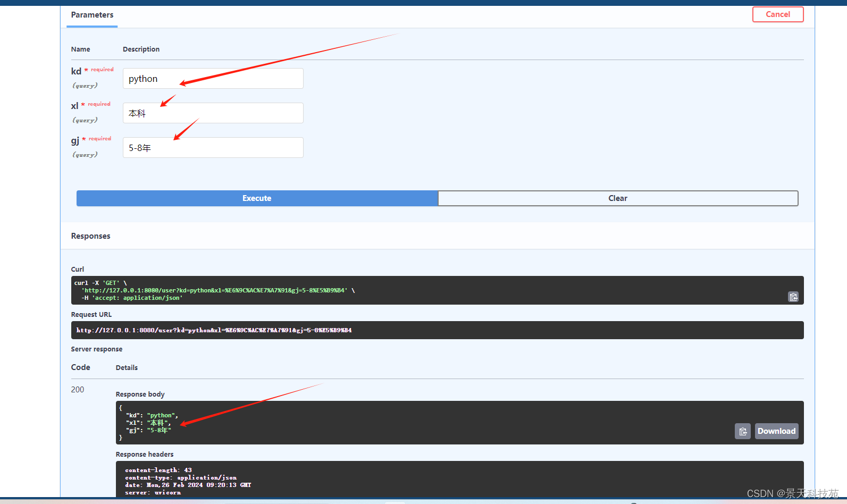Select the content-length: 43 header

pos(158,470)
